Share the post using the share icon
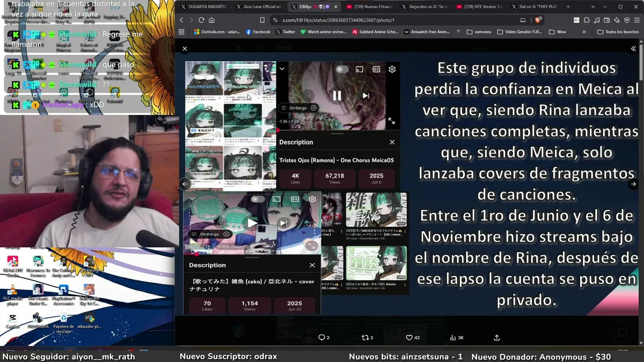The image size is (644, 362). click(497, 338)
